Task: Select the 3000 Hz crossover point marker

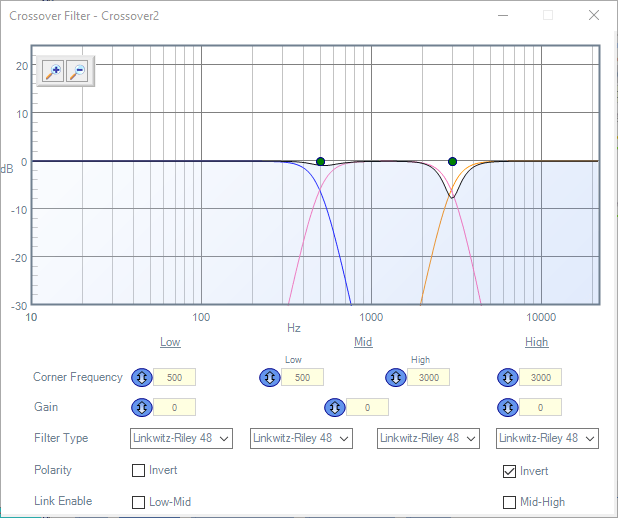Action: [x=452, y=161]
